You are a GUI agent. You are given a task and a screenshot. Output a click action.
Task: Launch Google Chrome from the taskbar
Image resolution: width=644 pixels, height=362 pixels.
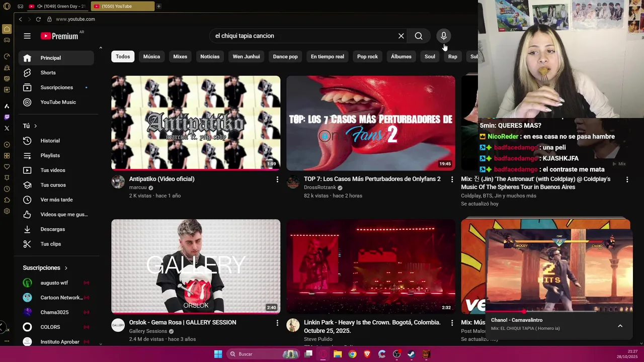tap(352, 354)
